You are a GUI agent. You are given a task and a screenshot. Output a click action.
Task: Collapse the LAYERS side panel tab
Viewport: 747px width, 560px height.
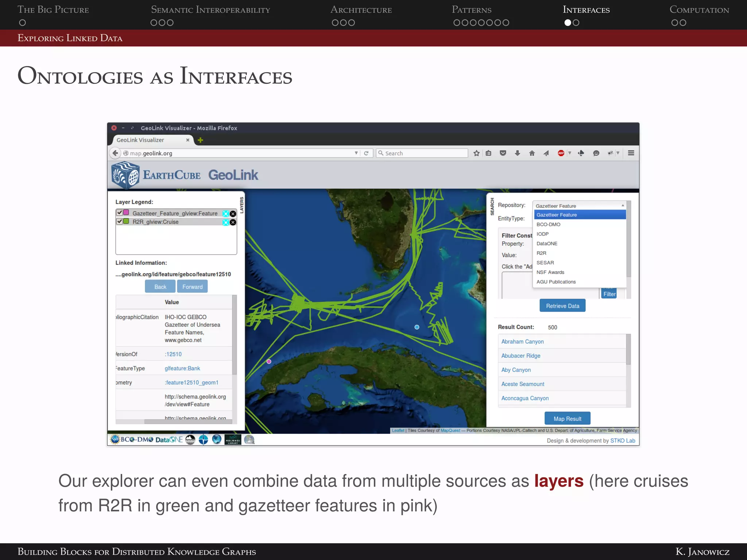coord(241,205)
